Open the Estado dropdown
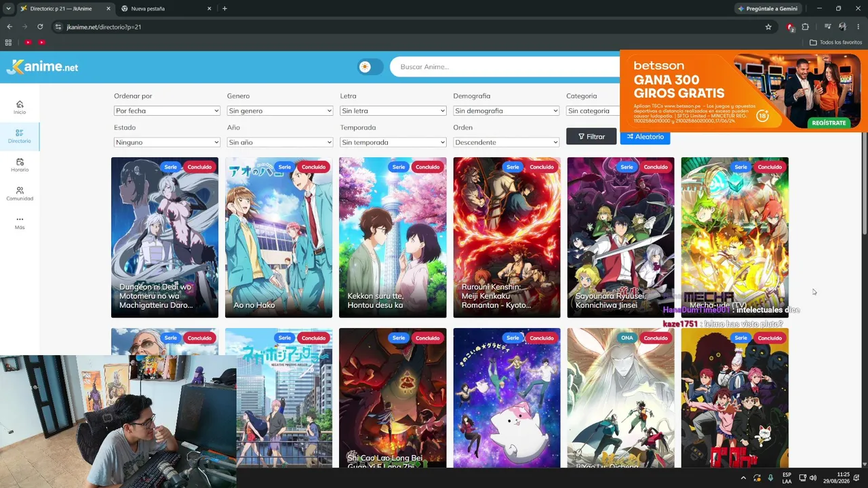This screenshot has height=488, width=868. (167, 142)
